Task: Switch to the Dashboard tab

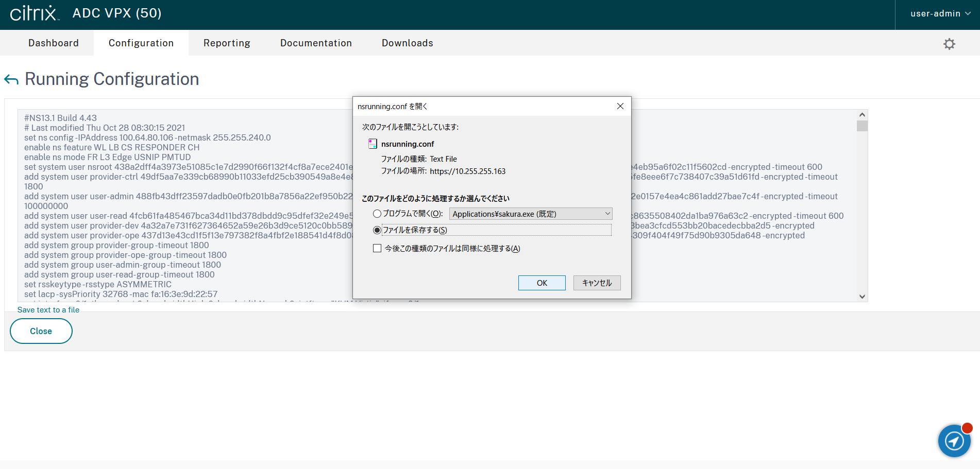Action: [x=54, y=43]
